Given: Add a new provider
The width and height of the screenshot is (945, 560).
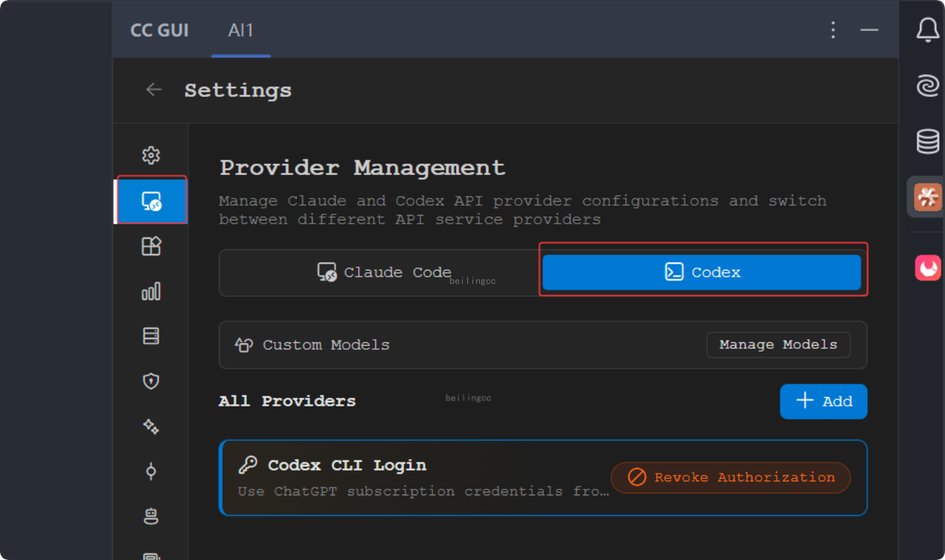Looking at the screenshot, I should click(x=824, y=401).
